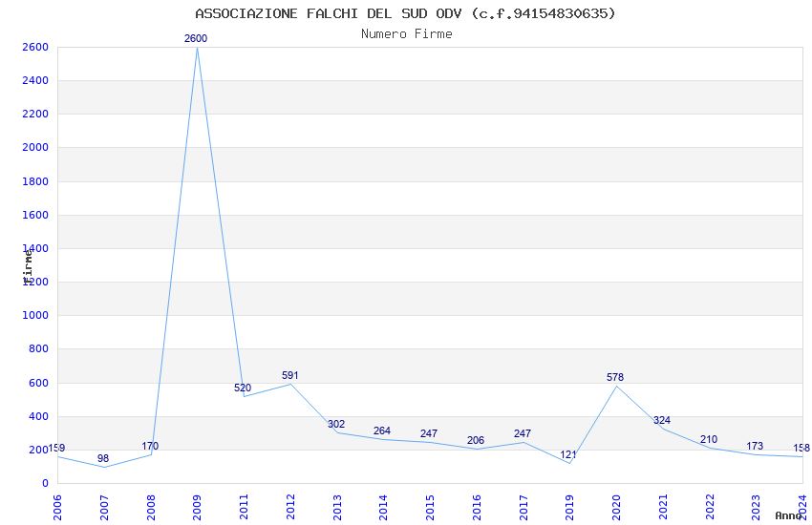Click y-axis value 800

pyautogui.click(x=38, y=349)
